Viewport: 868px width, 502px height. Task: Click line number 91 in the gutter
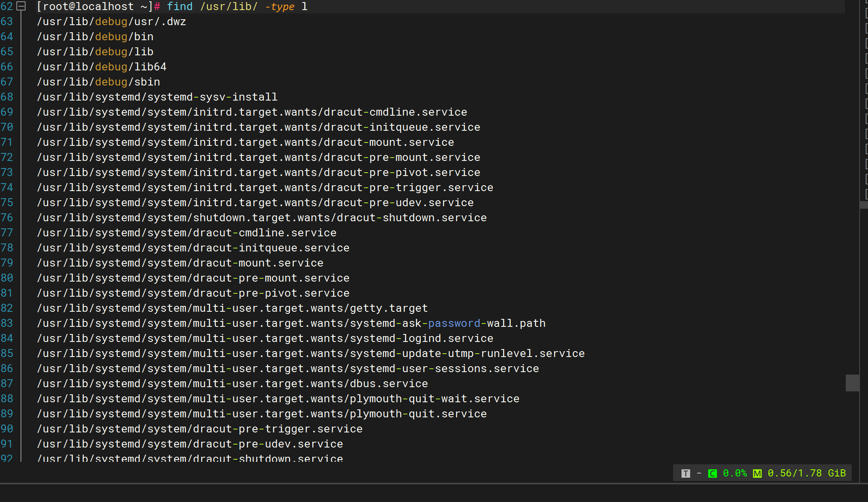pos(7,444)
